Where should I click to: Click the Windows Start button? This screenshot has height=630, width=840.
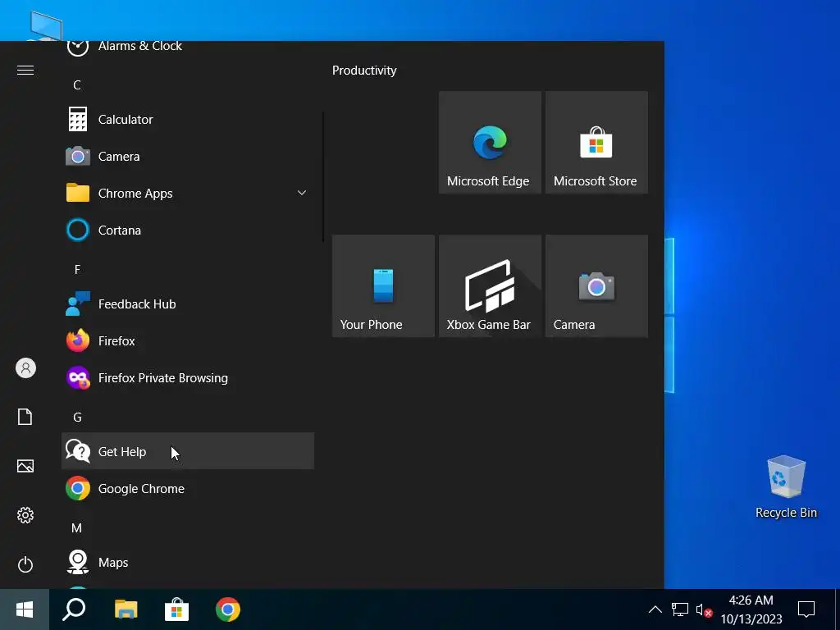click(25, 609)
